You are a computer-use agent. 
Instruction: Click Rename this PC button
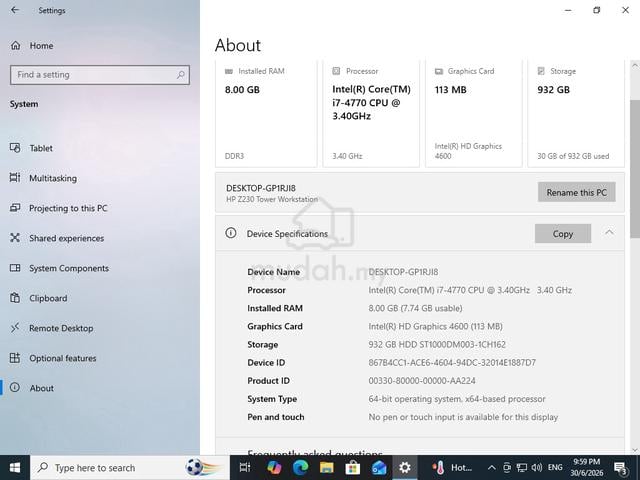pyautogui.click(x=576, y=192)
